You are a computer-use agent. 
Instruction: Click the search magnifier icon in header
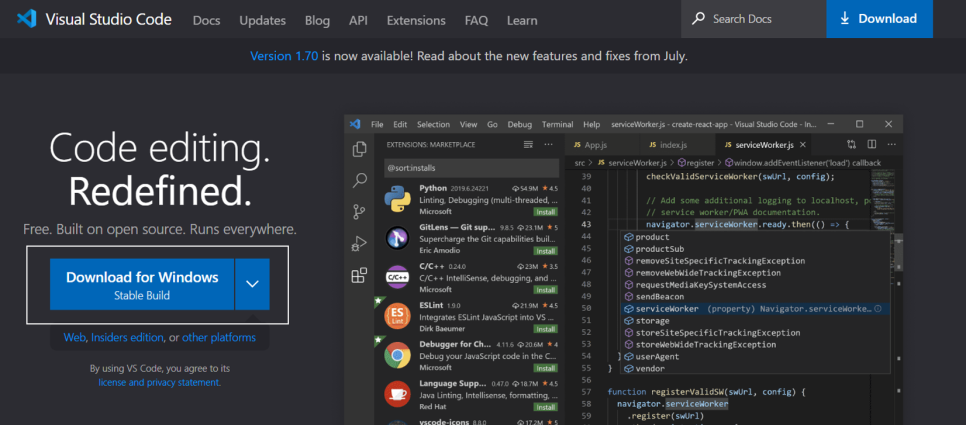point(698,18)
